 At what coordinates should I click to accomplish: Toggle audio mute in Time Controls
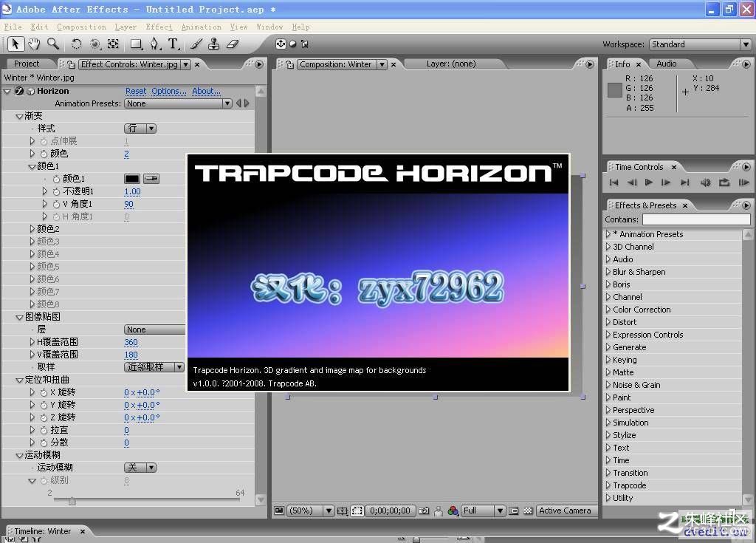click(705, 182)
